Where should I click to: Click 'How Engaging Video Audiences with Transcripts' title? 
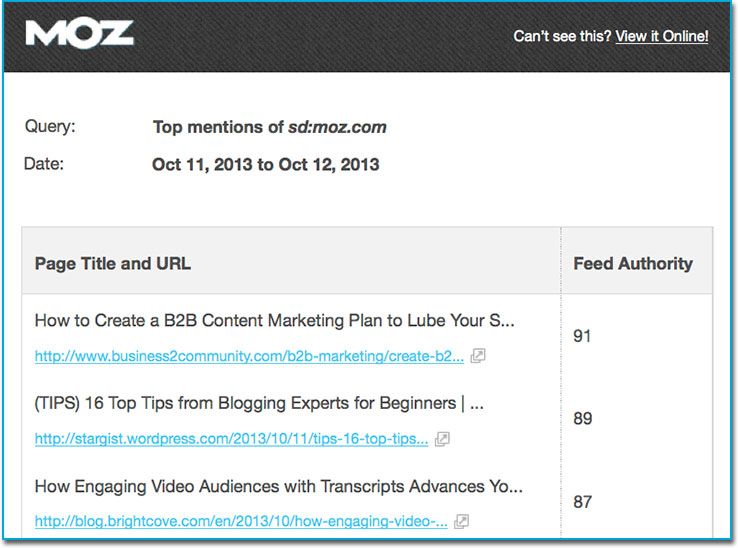278,487
